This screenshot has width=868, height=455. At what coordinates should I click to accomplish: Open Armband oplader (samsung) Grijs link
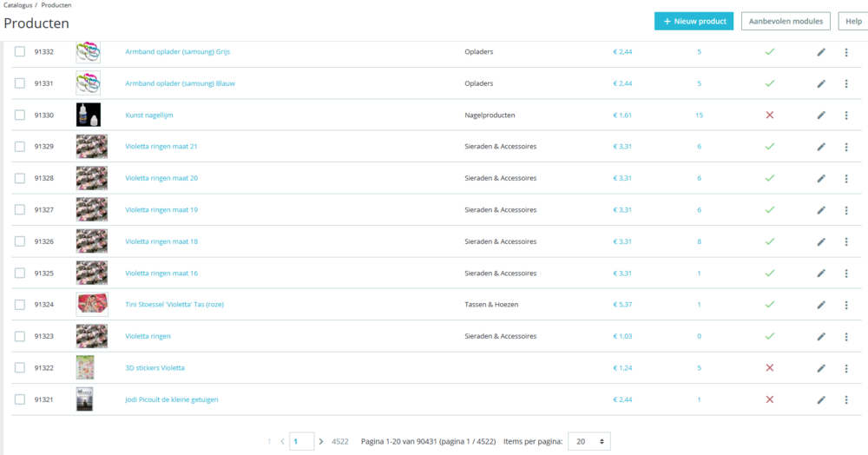coord(177,51)
